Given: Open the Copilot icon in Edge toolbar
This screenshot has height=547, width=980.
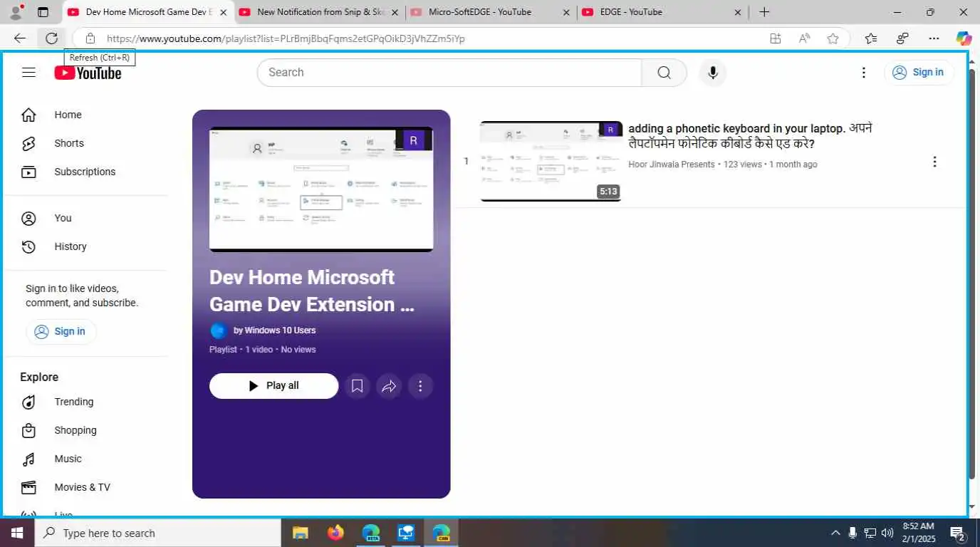Looking at the screenshot, I should coord(964,38).
